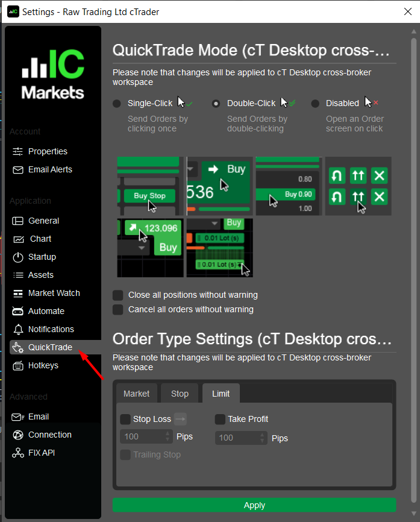The width and height of the screenshot is (420, 522).
Task: Click the scrollbar up arrow
Action: 414,31
